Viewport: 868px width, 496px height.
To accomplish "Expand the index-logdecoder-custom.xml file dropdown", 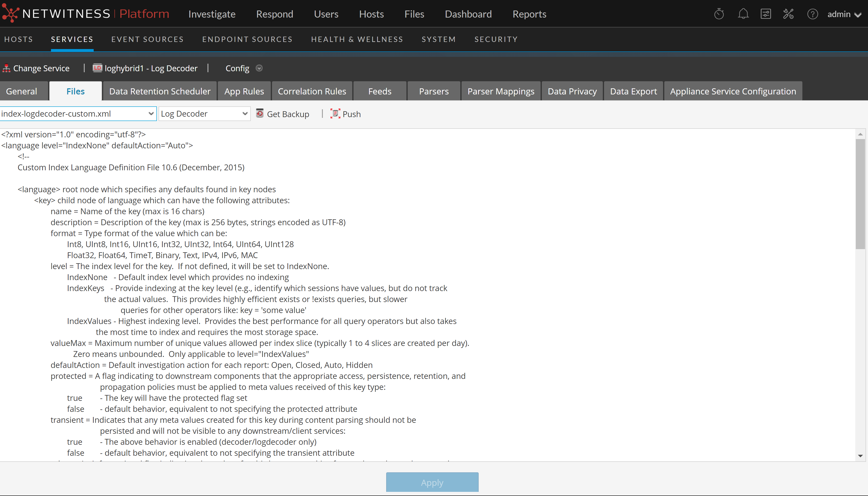I will pos(151,114).
